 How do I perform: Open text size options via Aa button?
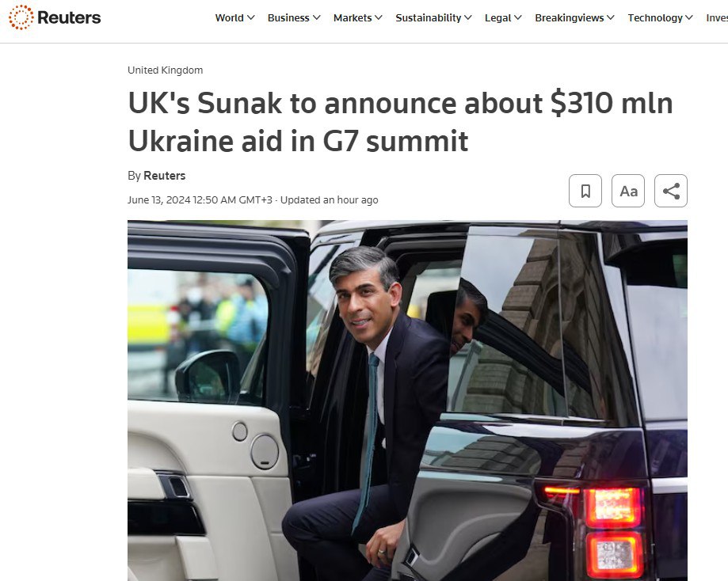(628, 191)
